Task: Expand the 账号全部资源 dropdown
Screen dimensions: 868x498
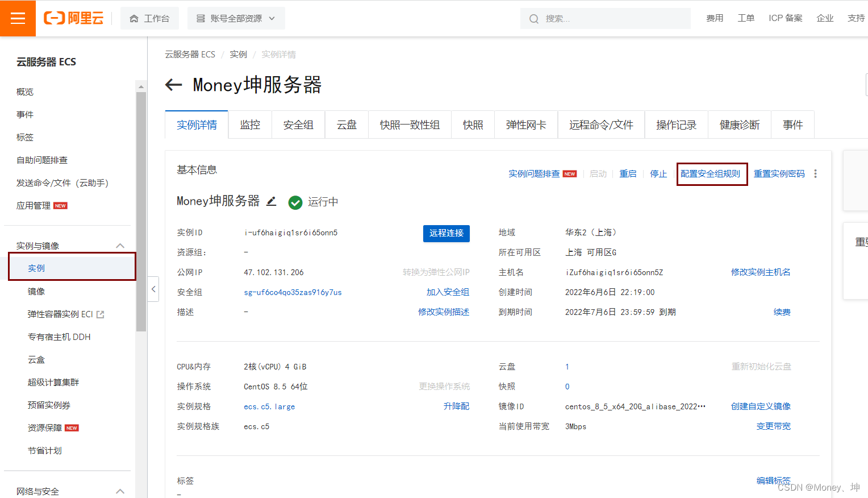Action: pyautogui.click(x=236, y=18)
